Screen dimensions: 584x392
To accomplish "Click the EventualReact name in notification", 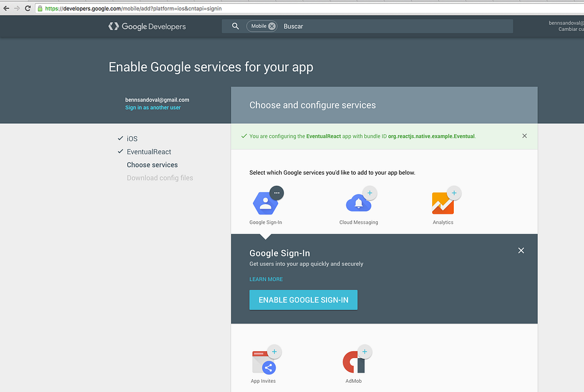I will (x=324, y=136).
